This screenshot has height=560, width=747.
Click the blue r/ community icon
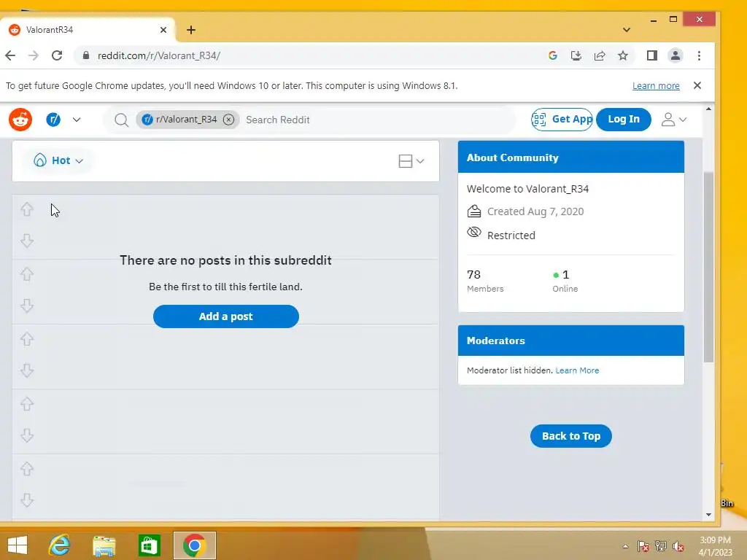(x=53, y=120)
